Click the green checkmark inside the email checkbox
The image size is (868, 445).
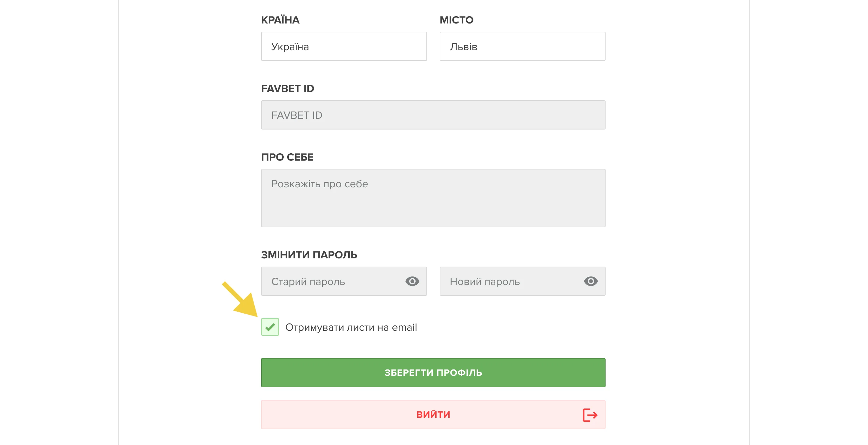click(270, 327)
